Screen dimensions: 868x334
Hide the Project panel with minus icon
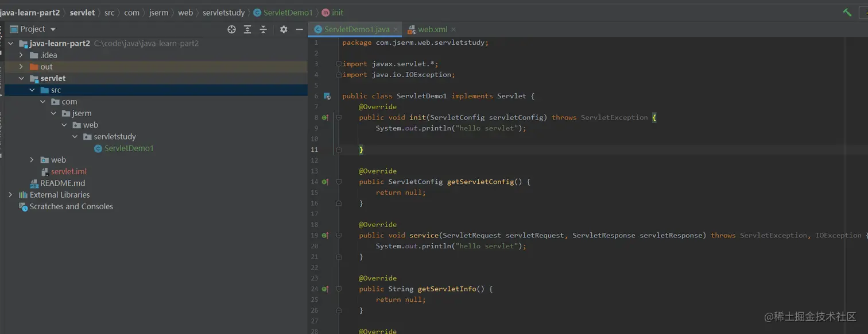pos(299,29)
